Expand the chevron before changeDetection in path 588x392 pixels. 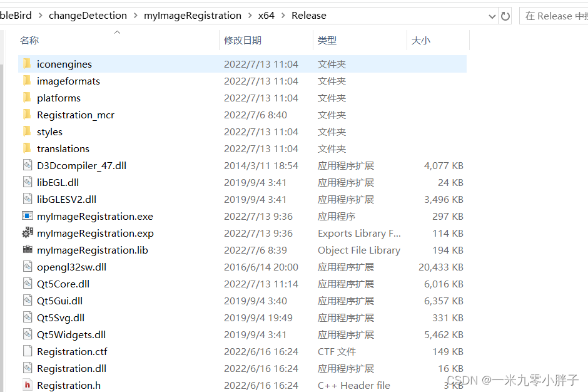click(x=40, y=16)
